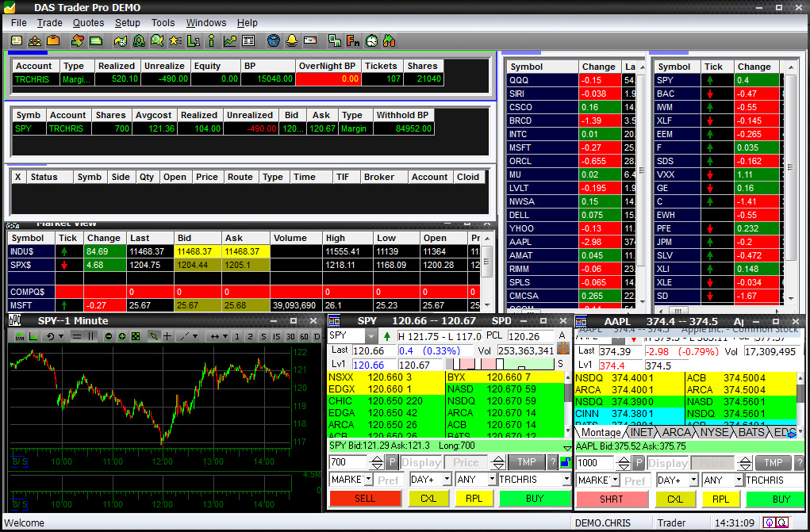Click the 1000 quantity field in AAPL montage
810x532 pixels.
[x=595, y=463]
